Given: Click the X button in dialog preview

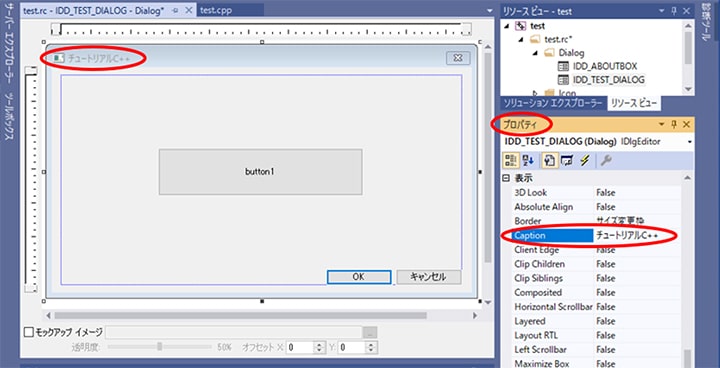Looking at the screenshot, I should point(458,58).
